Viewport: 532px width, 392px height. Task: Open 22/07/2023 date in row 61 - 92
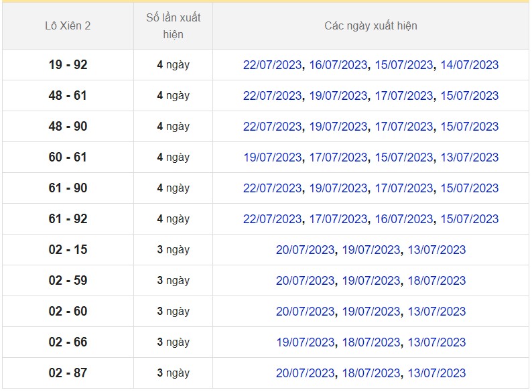point(272,219)
